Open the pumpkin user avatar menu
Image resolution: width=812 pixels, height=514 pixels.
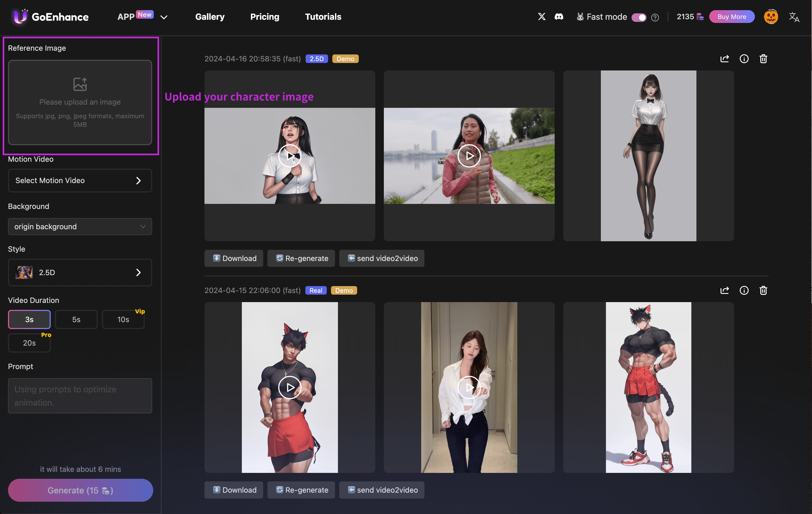771,17
